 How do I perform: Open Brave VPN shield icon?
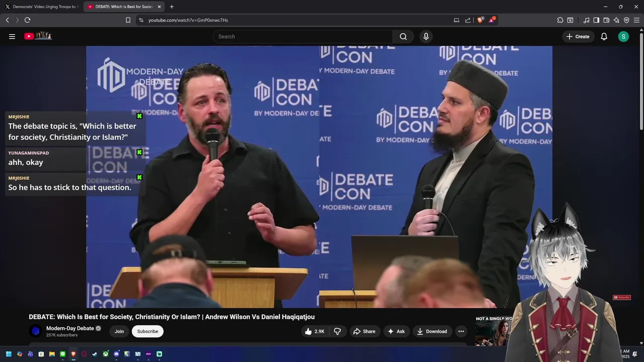point(626,20)
